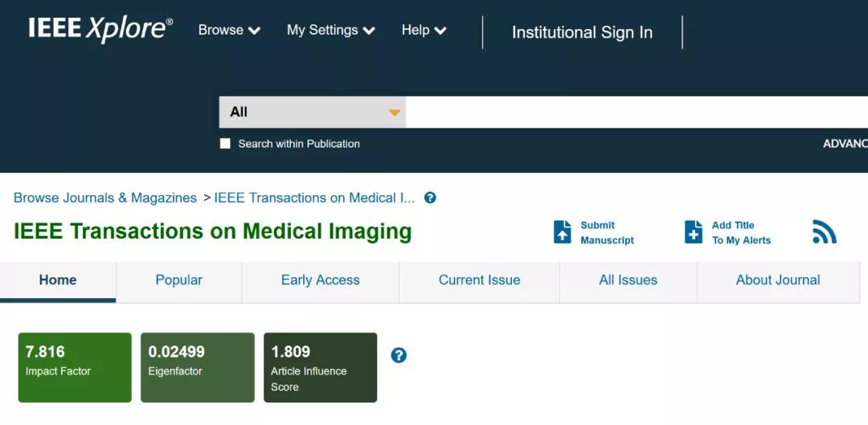
Task: Open the Early Access tab
Action: [321, 282]
